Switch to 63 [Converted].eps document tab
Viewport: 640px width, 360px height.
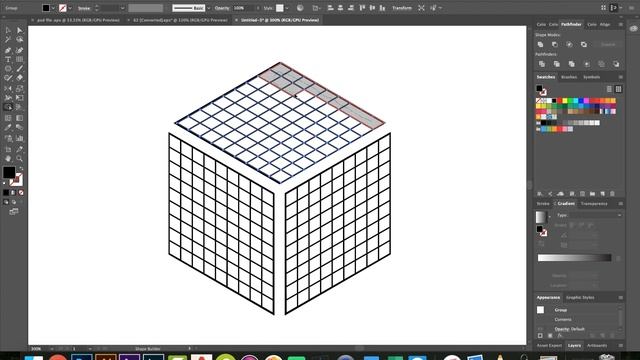(180, 20)
